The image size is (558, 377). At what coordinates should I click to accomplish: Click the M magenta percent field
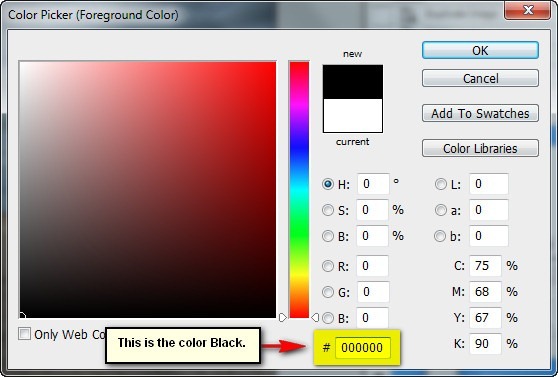click(x=485, y=292)
